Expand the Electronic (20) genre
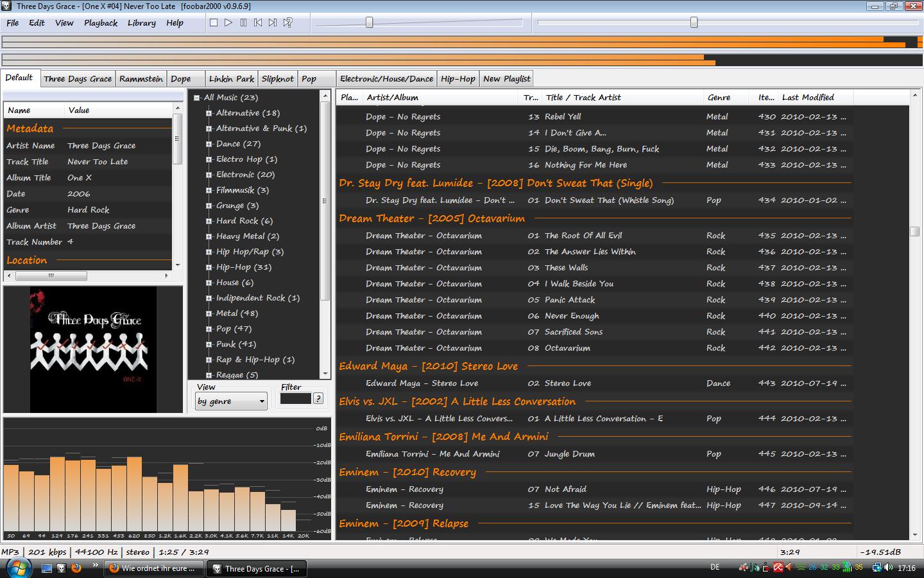The height and width of the screenshot is (578, 924). click(209, 175)
